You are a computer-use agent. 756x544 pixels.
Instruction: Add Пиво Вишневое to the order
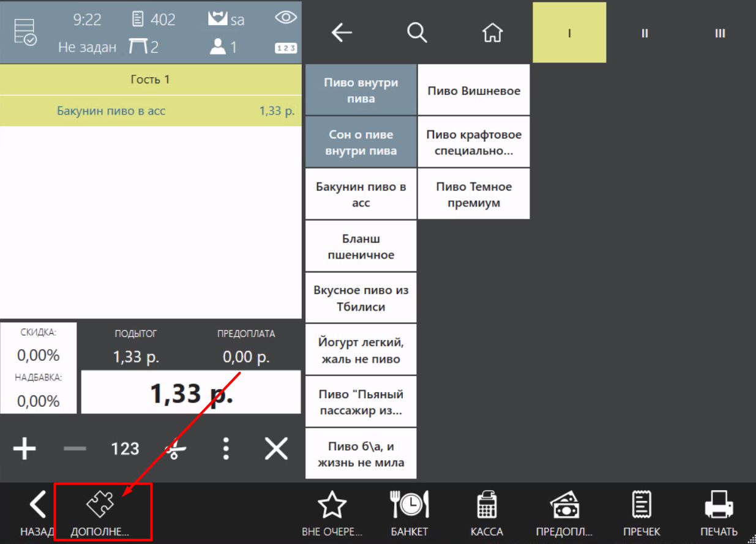pyautogui.click(x=473, y=90)
